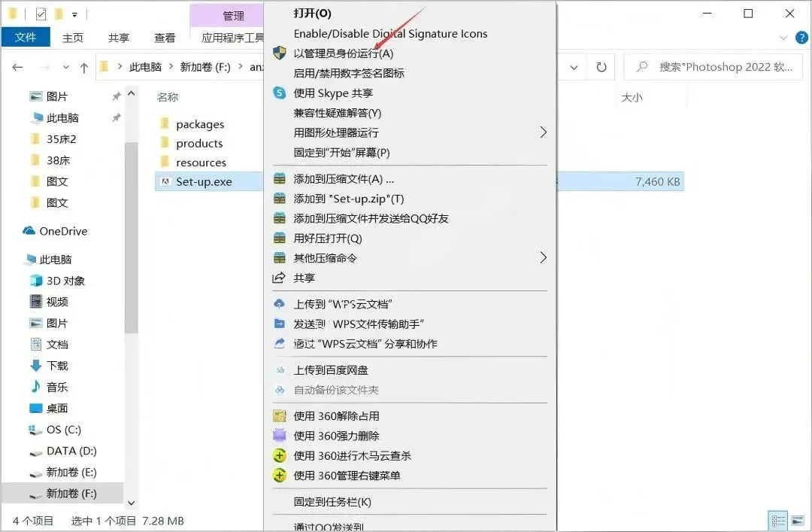The height and width of the screenshot is (532, 812).
Task: Select the packages folder
Action: coord(200,124)
